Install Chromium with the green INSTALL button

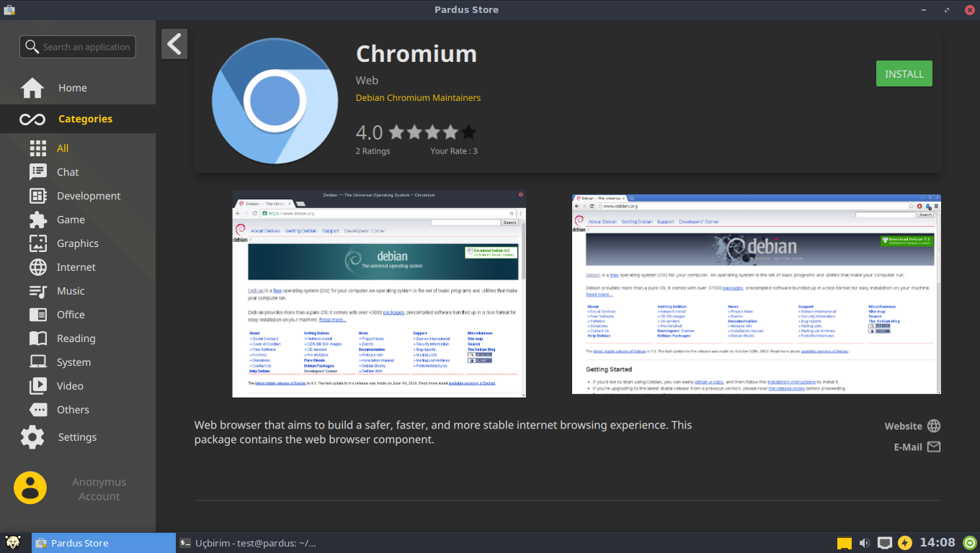904,74
